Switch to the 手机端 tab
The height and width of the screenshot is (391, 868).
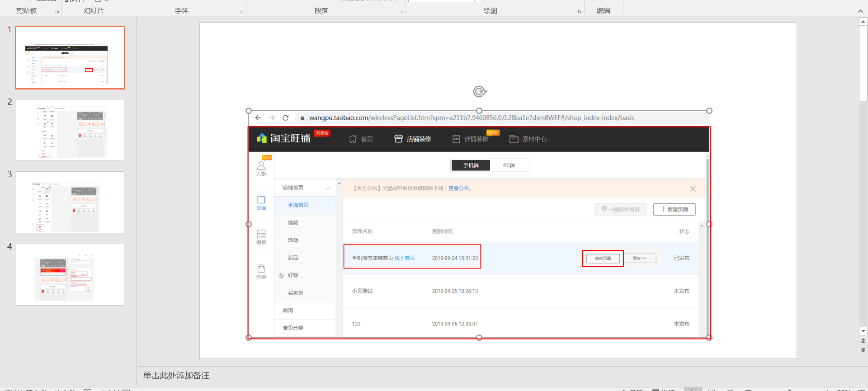coord(471,165)
